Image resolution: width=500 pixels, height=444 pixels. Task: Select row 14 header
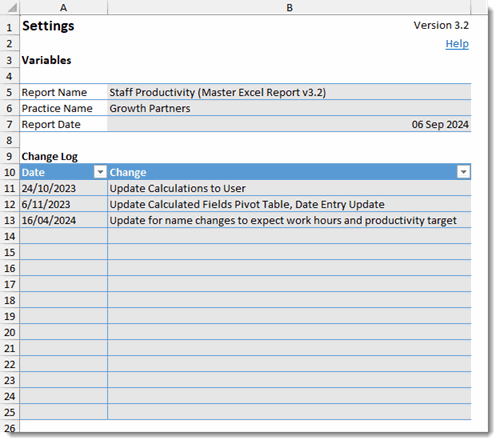[9, 236]
